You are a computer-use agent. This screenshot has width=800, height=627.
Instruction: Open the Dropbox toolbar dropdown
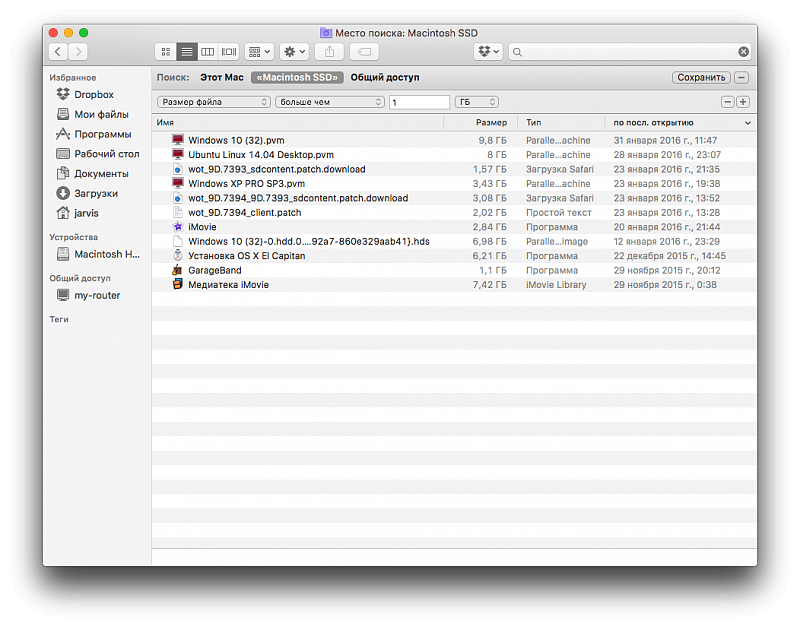[x=488, y=51]
